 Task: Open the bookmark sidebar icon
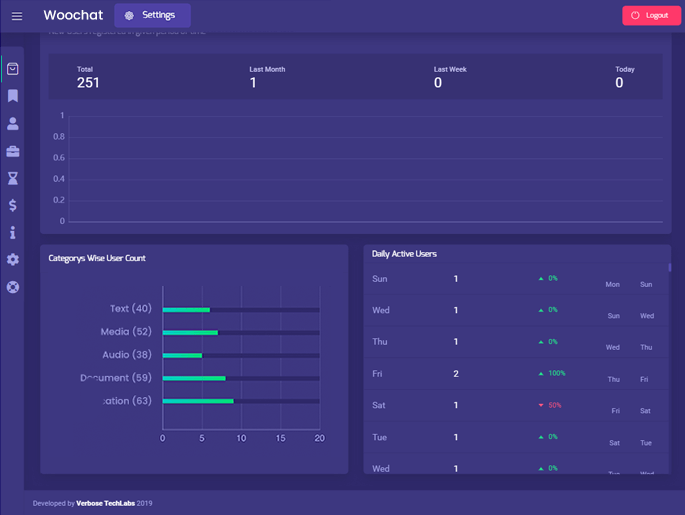(13, 96)
